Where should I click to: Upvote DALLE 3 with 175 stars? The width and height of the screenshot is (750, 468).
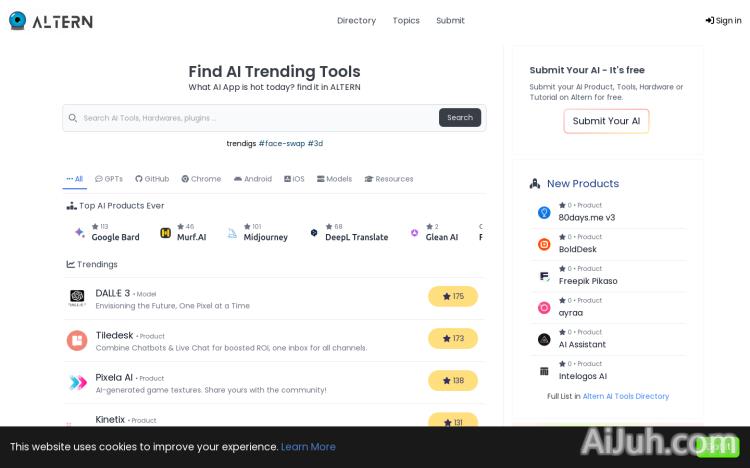[453, 296]
